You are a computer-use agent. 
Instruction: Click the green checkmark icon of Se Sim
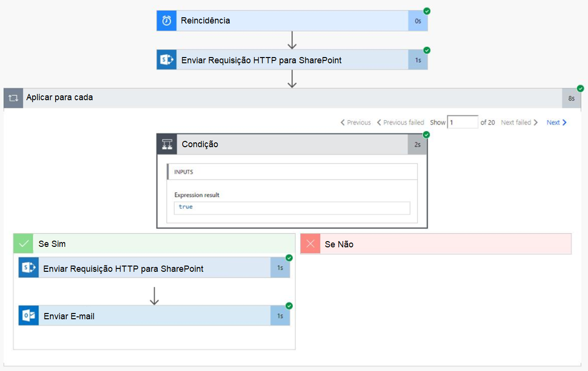23,243
